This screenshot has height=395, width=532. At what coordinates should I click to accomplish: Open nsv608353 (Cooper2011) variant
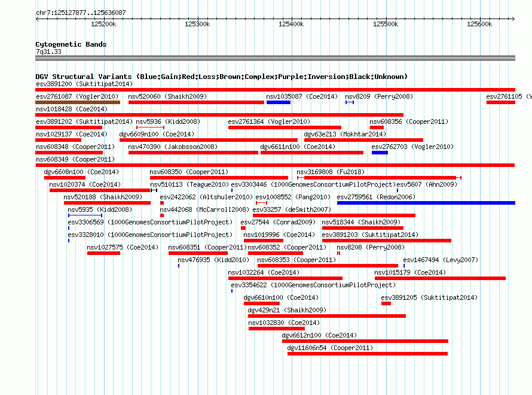point(296,260)
